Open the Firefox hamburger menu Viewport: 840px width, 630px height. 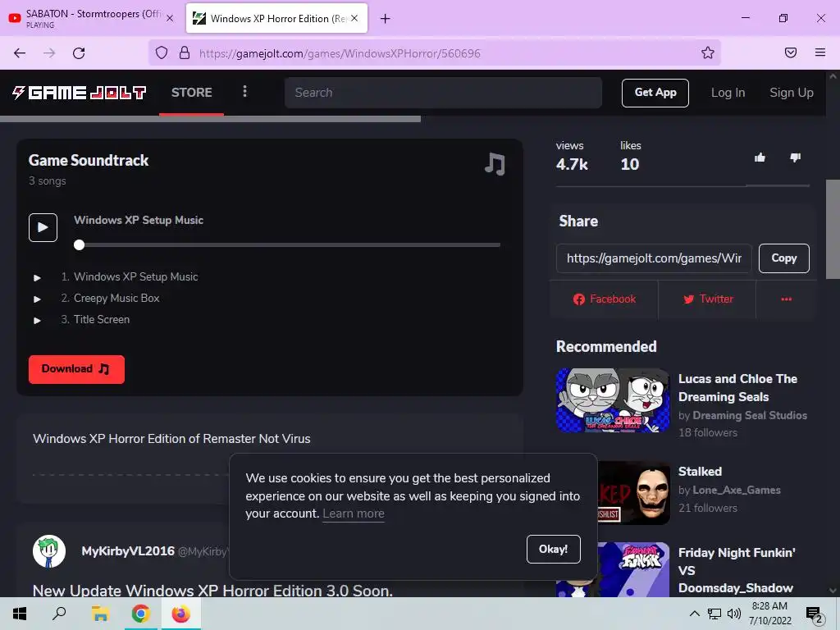pos(819,52)
